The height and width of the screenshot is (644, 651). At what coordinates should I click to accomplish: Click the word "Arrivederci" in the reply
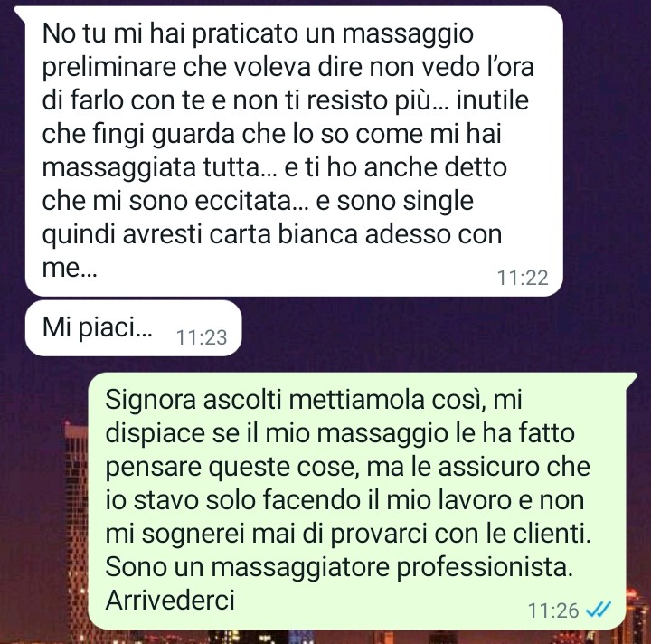point(170,600)
